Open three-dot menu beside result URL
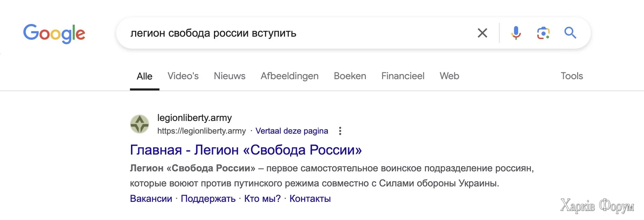644x220 pixels. tap(340, 131)
